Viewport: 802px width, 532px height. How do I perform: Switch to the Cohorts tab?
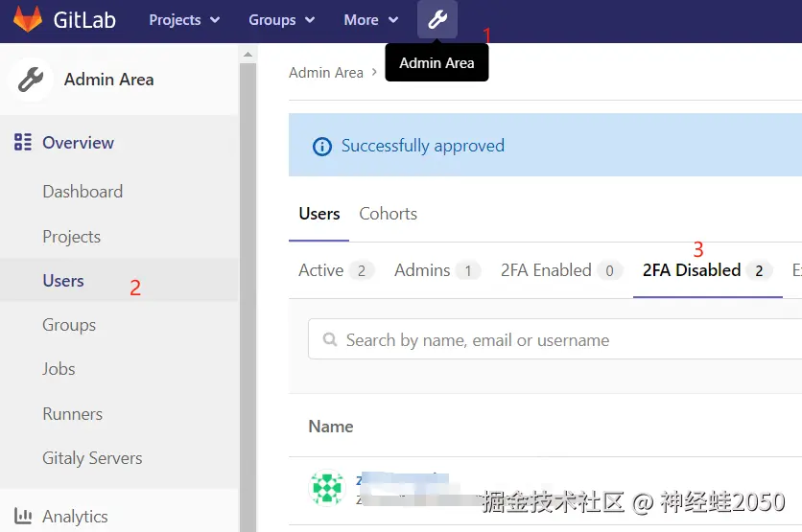pyautogui.click(x=389, y=214)
